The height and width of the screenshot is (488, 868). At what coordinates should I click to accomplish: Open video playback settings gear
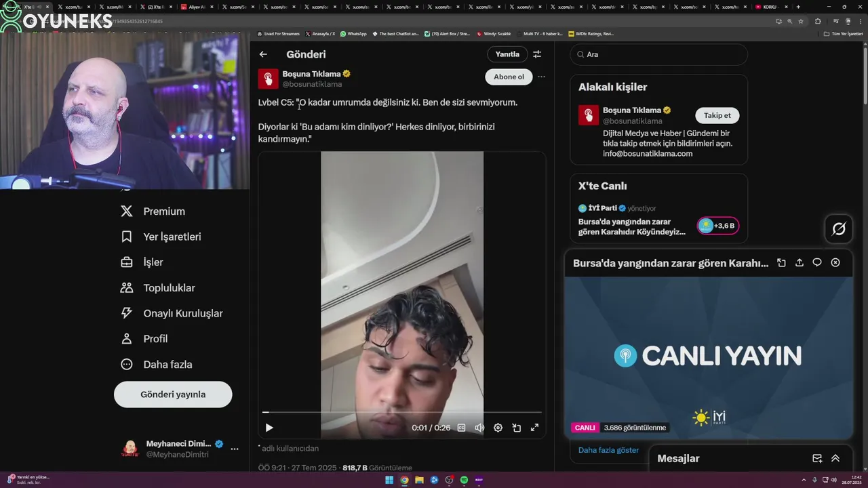(x=498, y=428)
